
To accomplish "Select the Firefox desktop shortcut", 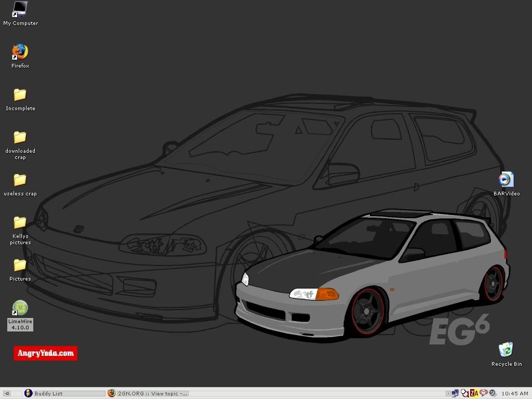I will (x=20, y=56).
